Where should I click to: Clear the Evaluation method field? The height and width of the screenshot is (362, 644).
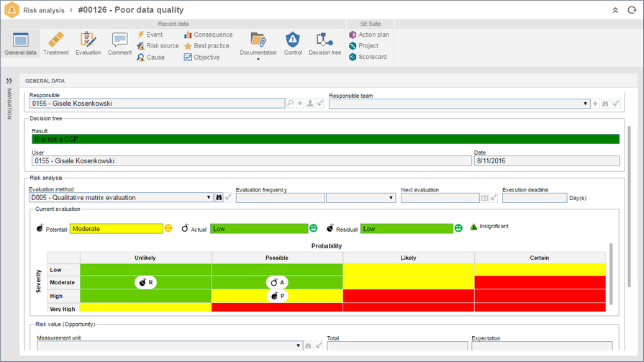pos(228,198)
